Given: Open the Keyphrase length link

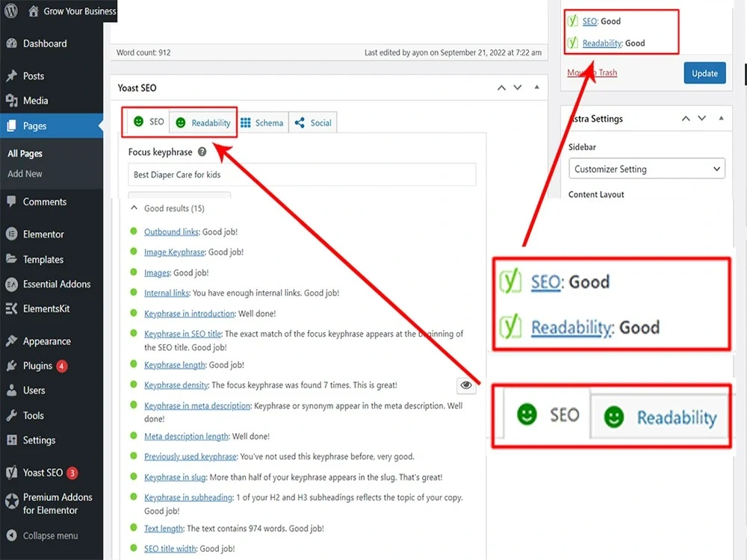Looking at the screenshot, I should point(174,365).
